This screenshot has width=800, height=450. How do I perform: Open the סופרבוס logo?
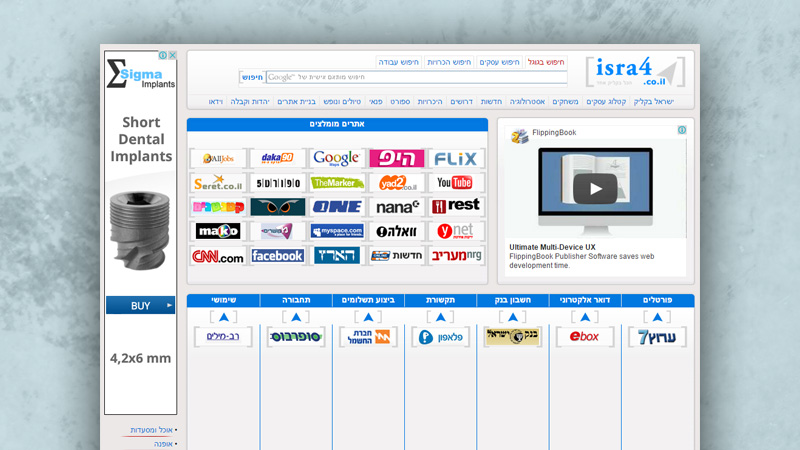296,337
